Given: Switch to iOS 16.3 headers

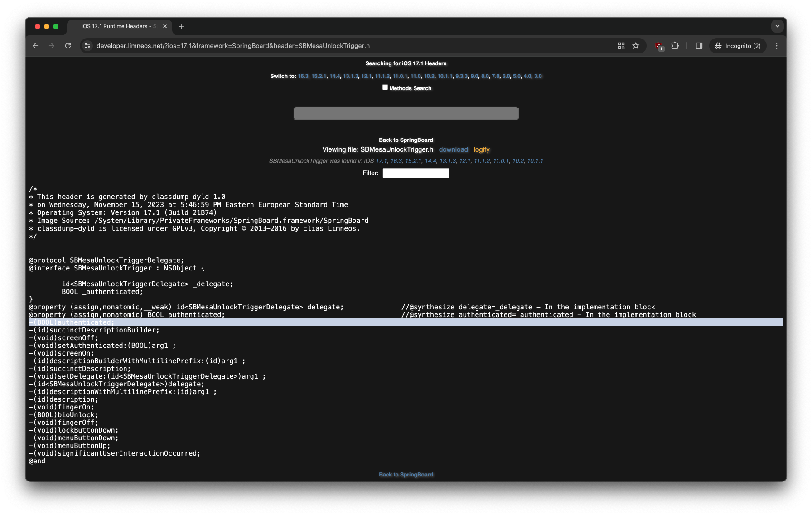Looking at the screenshot, I should click(x=303, y=76).
